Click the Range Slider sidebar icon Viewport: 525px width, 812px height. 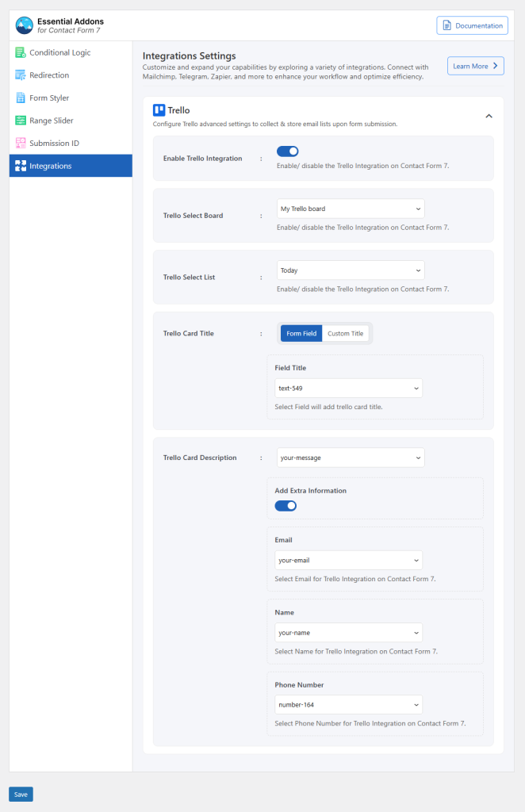(20, 121)
